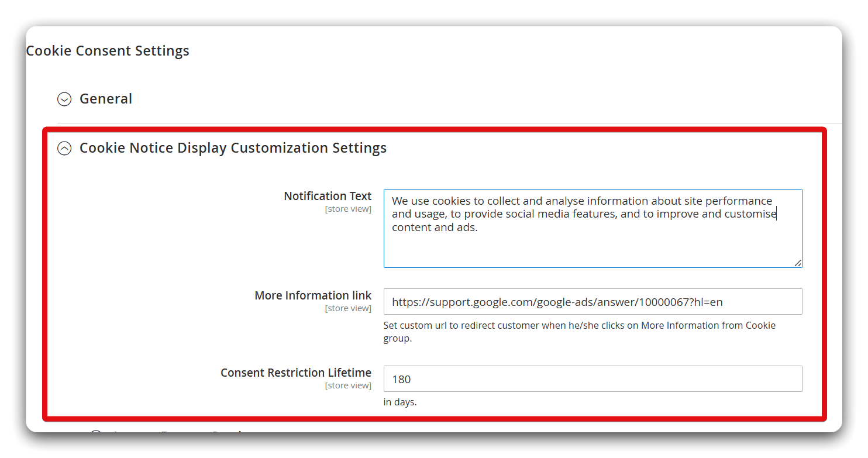Click [store view] under Consent Restriction Lifetime
Screen dimensions: 868x458
tap(348, 385)
